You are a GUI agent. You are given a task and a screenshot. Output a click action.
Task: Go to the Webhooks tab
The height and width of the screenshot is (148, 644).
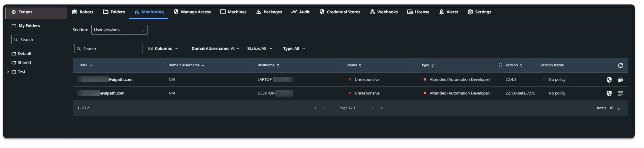(x=384, y=12)
